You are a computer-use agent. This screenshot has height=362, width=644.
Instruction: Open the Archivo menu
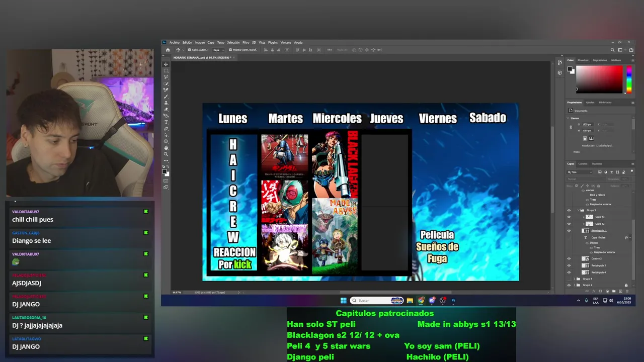pyautogui.click(x=175, y=42)
